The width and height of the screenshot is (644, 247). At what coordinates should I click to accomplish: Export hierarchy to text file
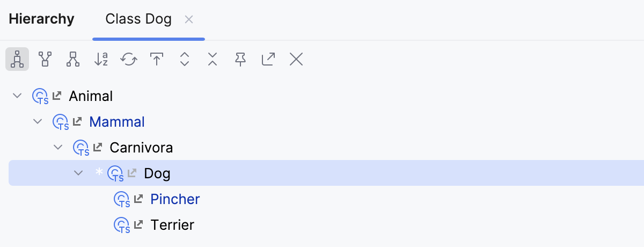(x=268, y=59)
